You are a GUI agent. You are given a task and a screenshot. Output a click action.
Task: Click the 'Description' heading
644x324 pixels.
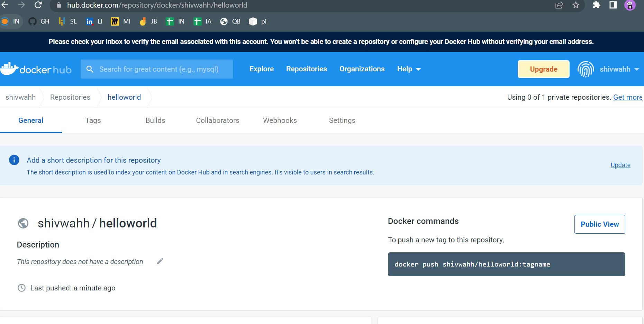pyautogui.click(x=38, y=245)
